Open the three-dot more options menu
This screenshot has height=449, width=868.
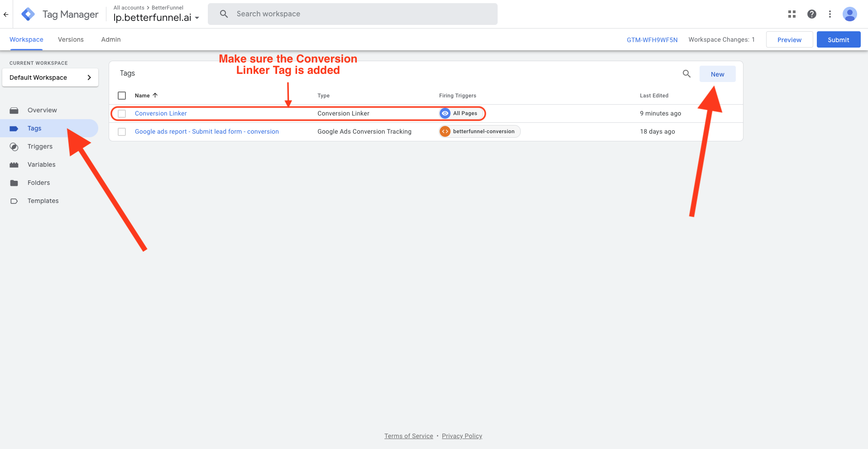(x=830, y=14)
